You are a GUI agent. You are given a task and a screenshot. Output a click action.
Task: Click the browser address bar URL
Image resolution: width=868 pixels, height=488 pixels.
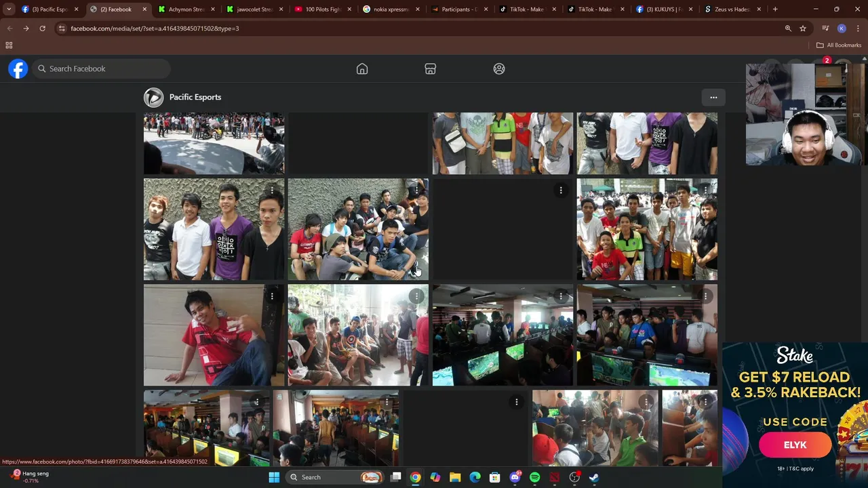click(x=155, y=28)
